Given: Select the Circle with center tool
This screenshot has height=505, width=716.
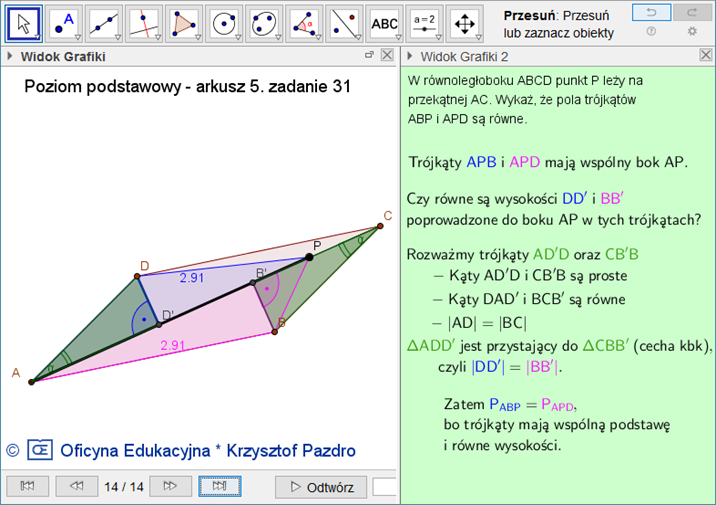Looking at the screenshot, I should pos(225,22).
